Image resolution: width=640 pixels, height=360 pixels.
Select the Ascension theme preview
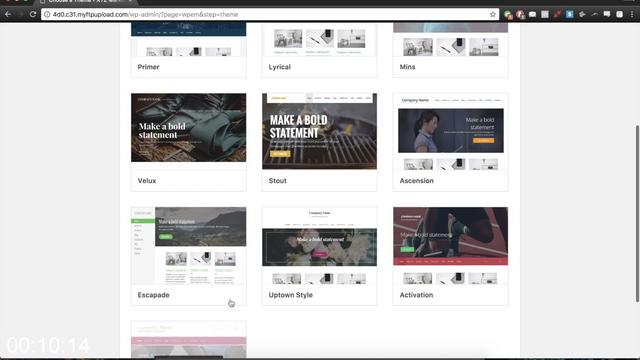coord(451,131)
